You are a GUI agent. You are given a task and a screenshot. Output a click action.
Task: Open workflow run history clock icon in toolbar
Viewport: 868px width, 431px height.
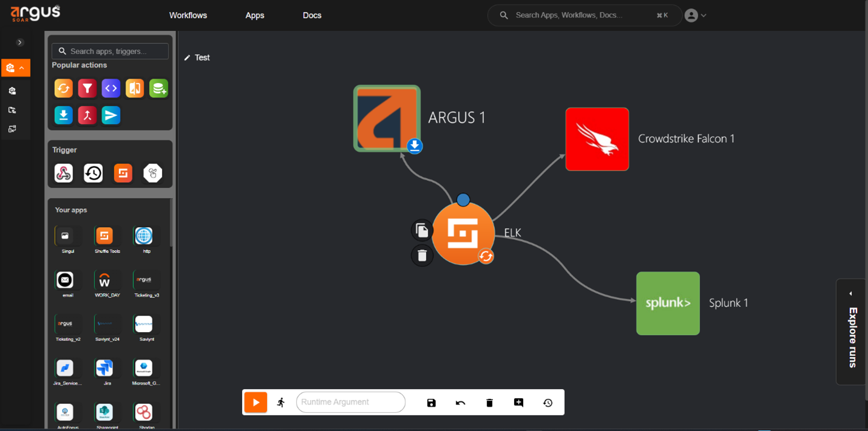[548, 402]
